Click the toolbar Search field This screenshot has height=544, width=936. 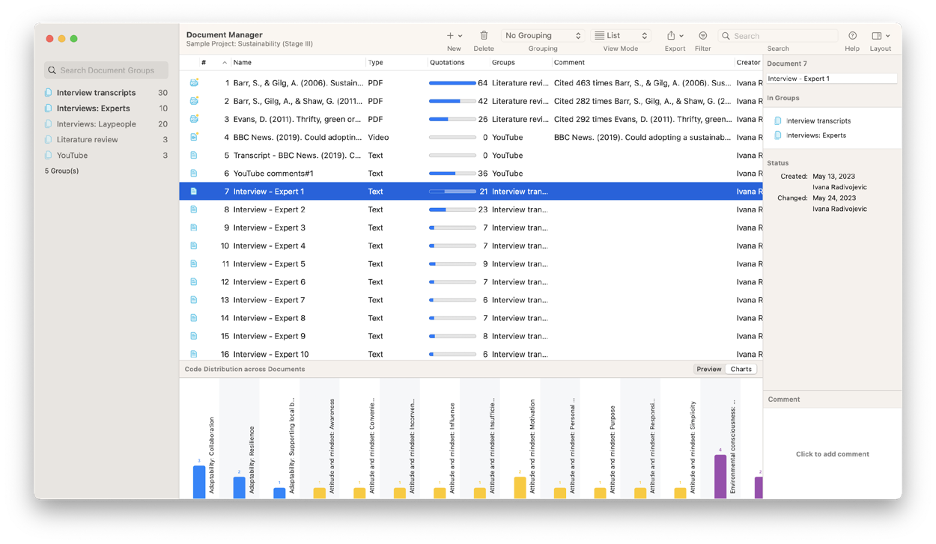778,36
